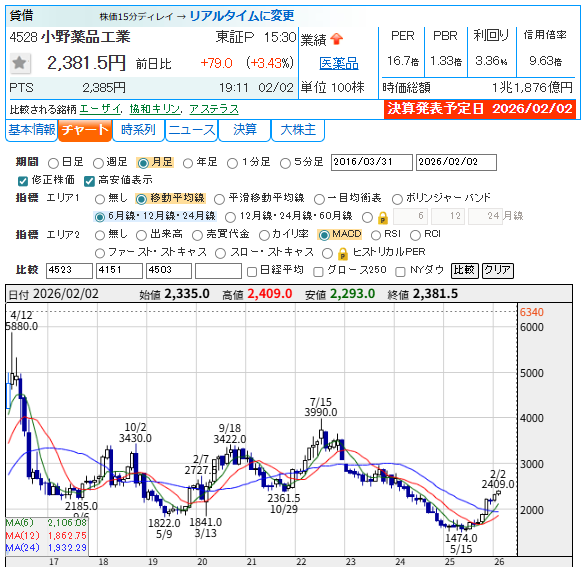Select スロー・ストキャス indicator
Screen dimensions: 583x567
(x=220, y=253)
